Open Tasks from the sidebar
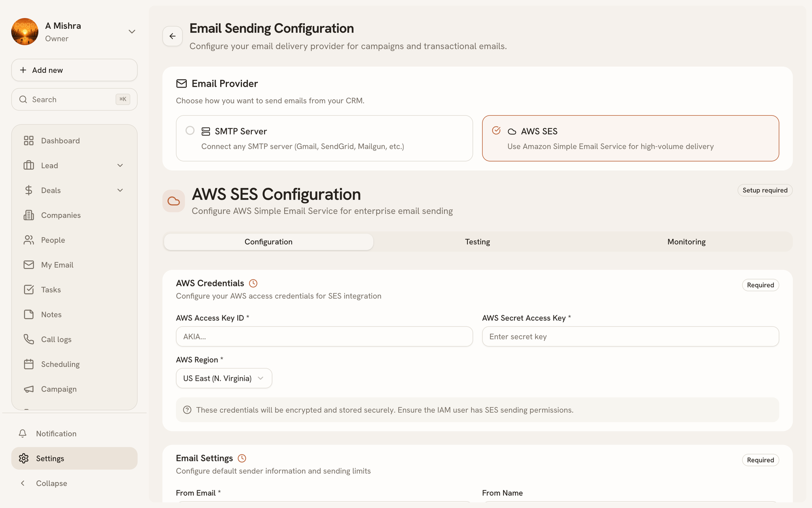Image resolution: width=812 pixels, height=508 pixels. (74, 289)
